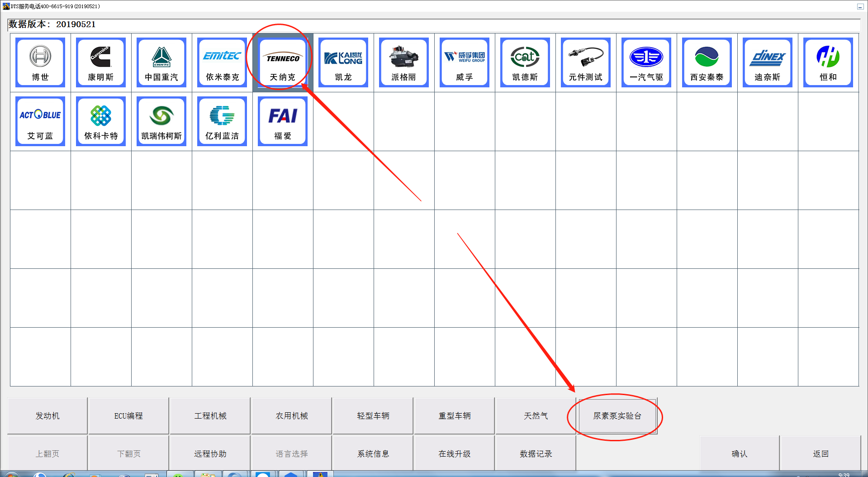Show 系统信息 system information

(x=373, y=453)
